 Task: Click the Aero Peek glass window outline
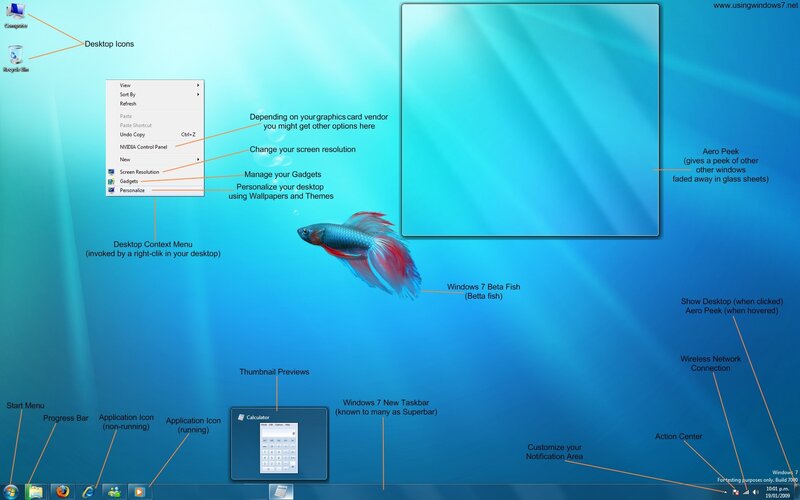[x=530, y=120]
